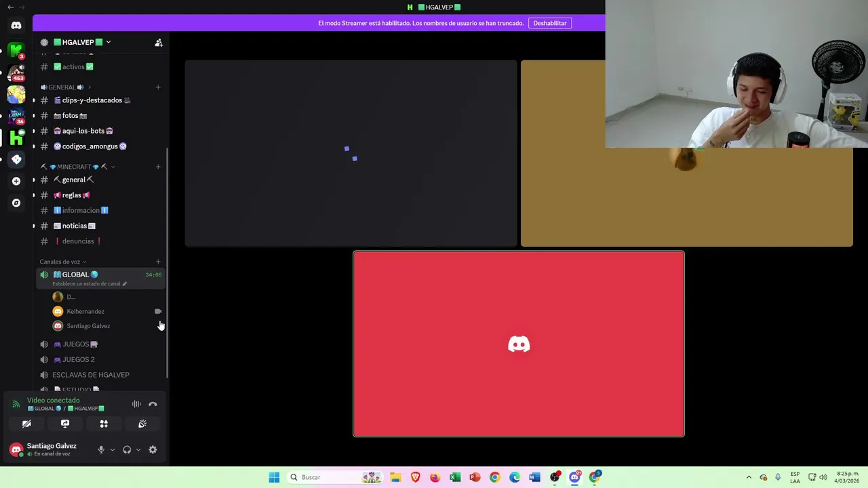Open the codigos_amongus channel

tap(100, 146)
